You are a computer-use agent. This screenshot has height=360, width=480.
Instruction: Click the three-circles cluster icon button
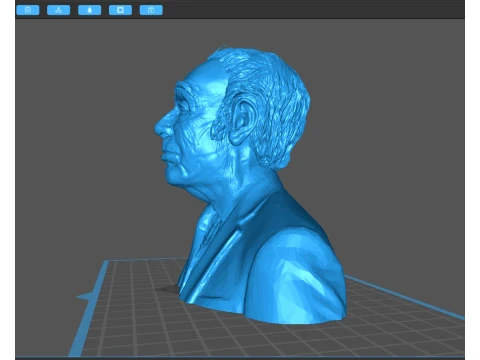coord(59,10)
